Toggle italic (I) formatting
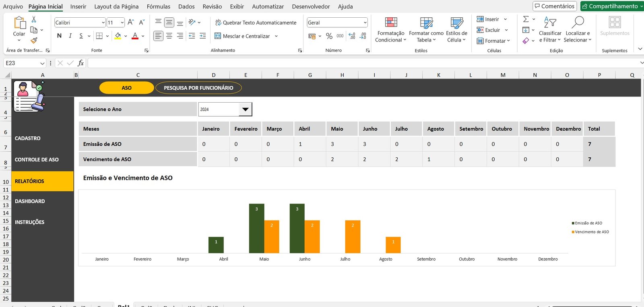 70,36
